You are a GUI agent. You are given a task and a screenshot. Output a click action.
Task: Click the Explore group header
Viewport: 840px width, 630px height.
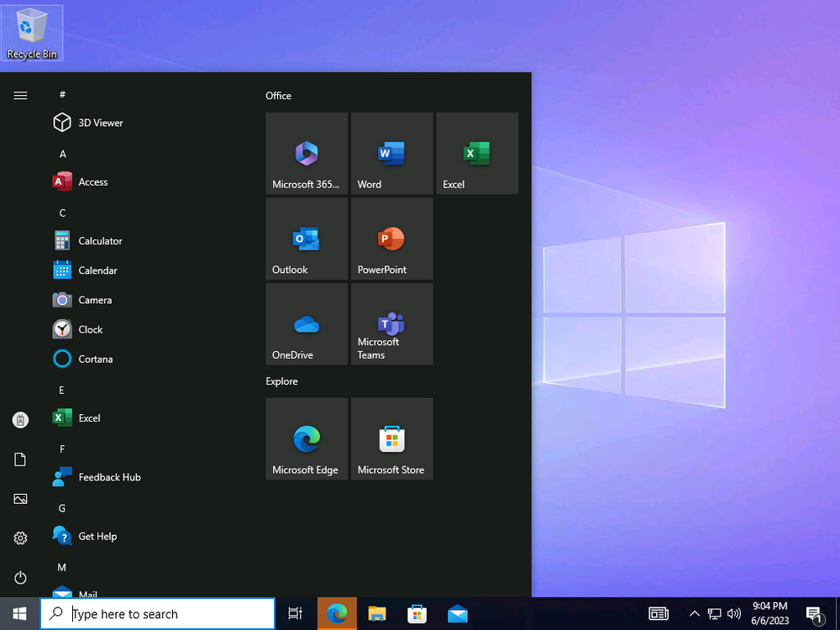click(x=281, y=381)
